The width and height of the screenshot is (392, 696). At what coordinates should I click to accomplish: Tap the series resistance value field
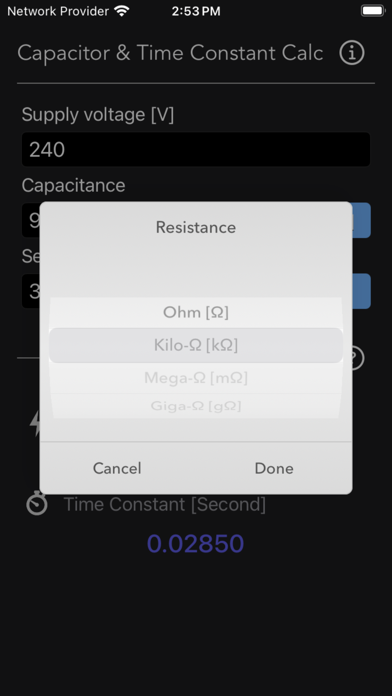[31, 291]
